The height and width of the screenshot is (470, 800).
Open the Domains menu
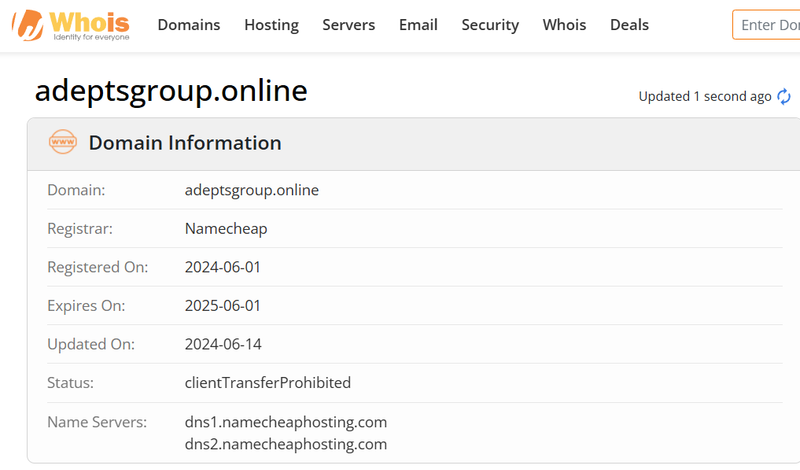189,24
